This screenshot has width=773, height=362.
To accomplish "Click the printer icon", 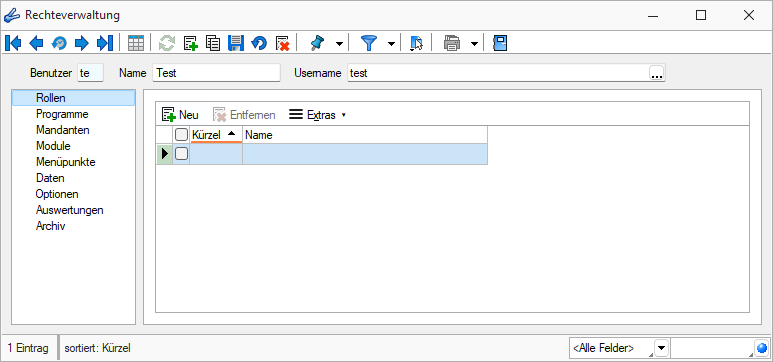I will tap(452, 43).
